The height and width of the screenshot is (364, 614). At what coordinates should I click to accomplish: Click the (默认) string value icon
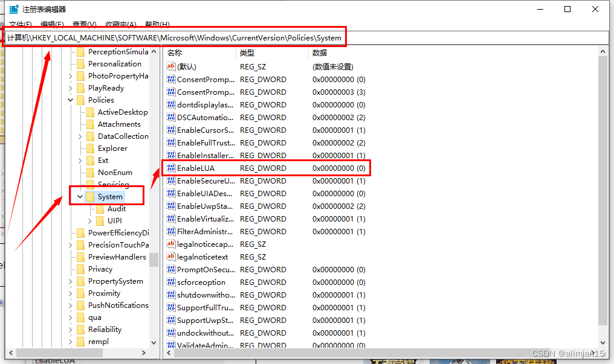(x=171, y=66)
